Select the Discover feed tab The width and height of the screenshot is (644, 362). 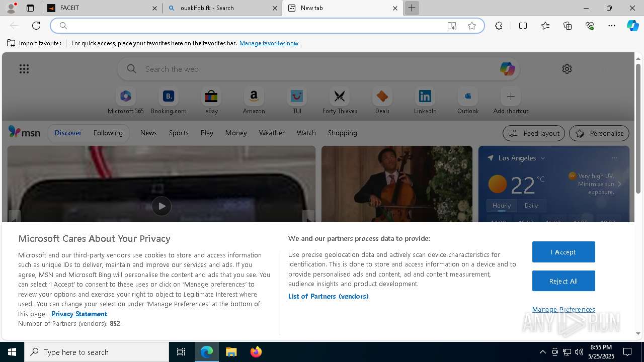tap(68, 133)
